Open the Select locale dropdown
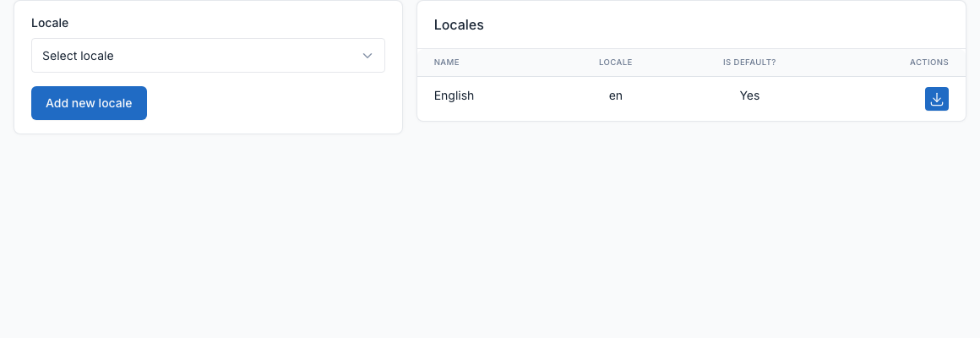 [x=208, y=56]
